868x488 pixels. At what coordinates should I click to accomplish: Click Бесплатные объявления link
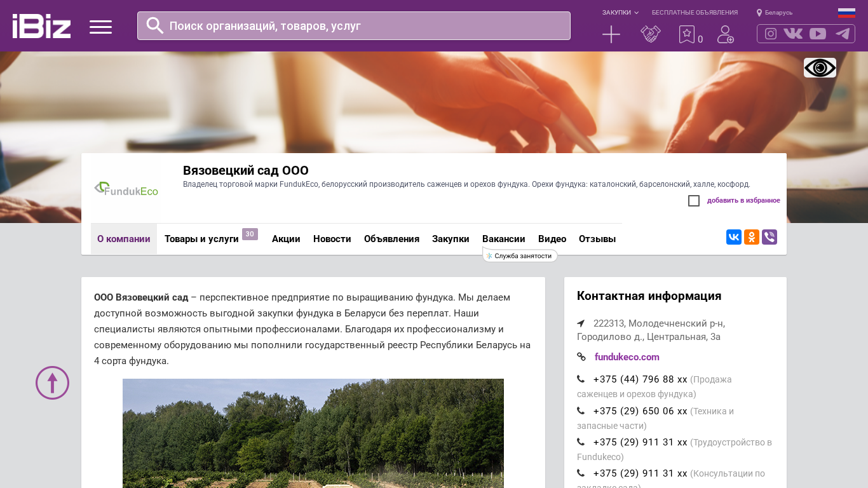pyautogui.click(x=695, y=13)
